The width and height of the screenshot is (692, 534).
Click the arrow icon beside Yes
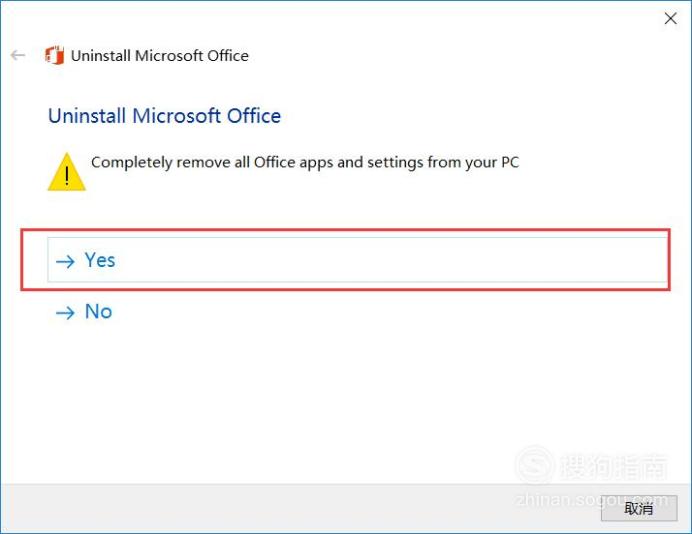point(65,262)
